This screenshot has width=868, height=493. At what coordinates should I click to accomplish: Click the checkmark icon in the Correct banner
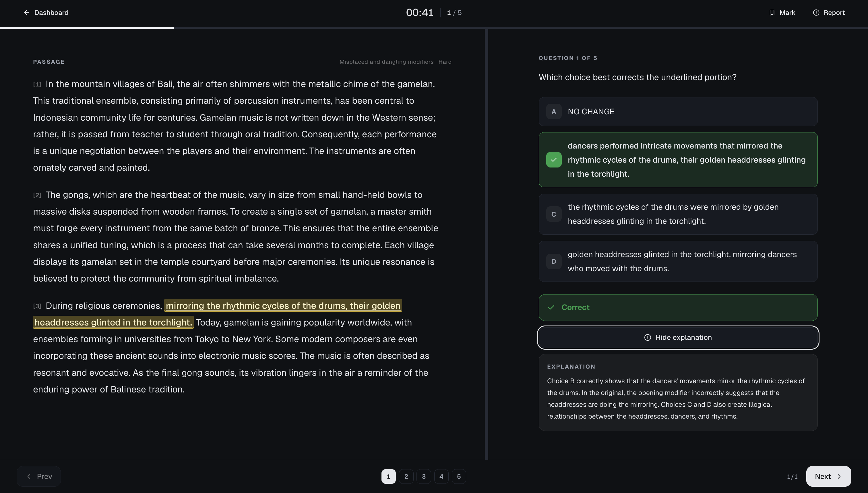tap(551, 307)
